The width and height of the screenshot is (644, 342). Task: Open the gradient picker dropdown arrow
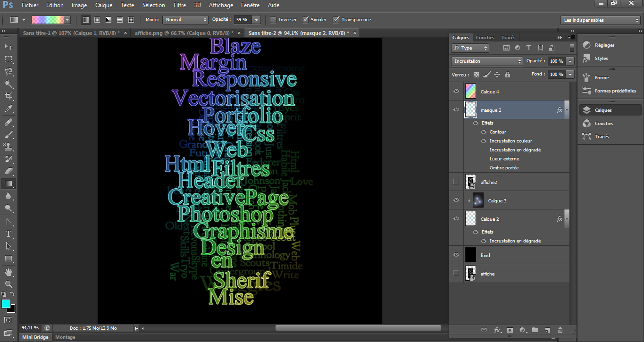tap(67, 20)
